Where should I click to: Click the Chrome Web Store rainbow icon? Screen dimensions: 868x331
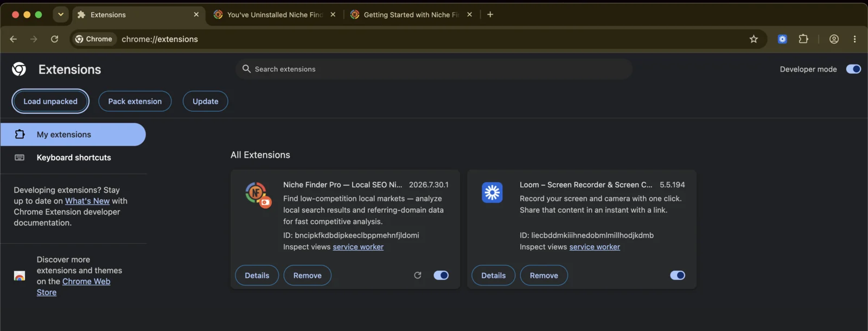[x=20, y=276]
